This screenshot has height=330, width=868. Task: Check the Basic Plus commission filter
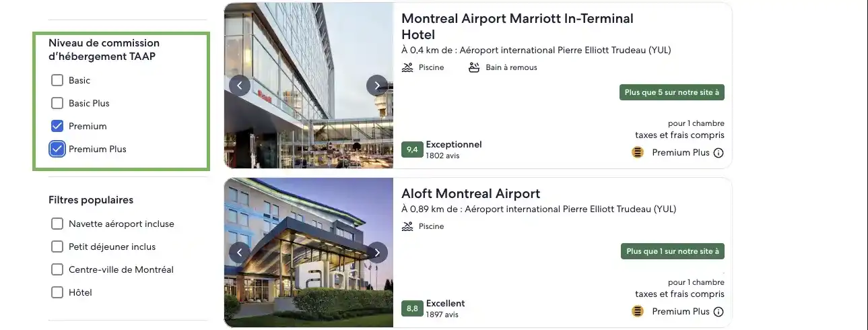pyautogui.click(x=57, y=103)
